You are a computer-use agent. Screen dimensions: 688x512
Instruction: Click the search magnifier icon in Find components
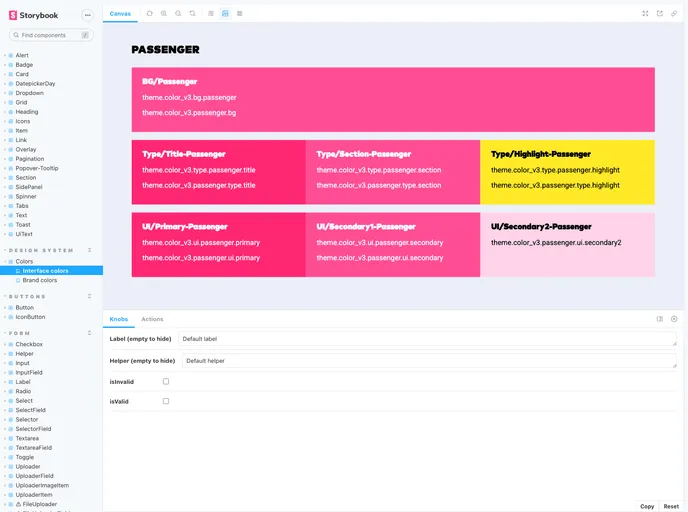16,35
